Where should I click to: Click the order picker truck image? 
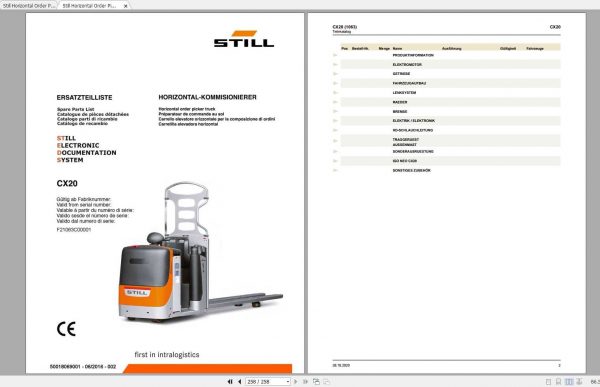pos(200,252)
